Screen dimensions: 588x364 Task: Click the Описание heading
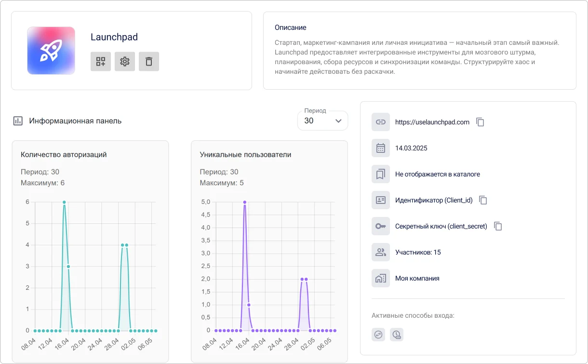coord(291,27)
